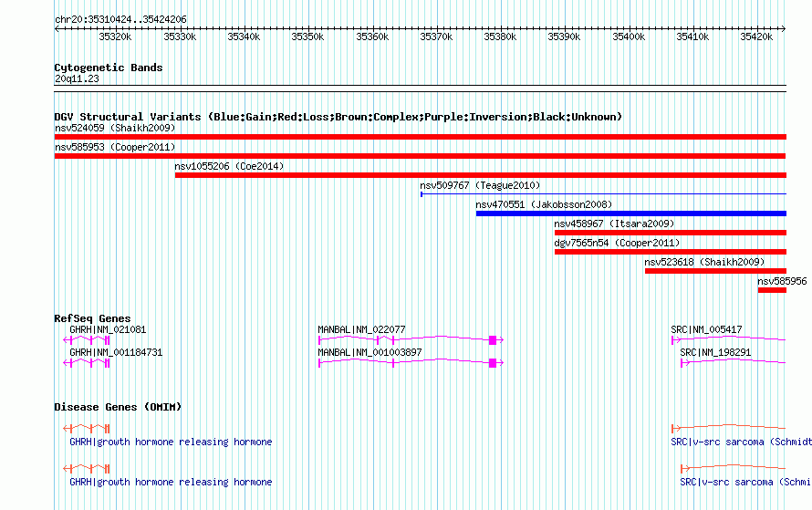Open the nsv470551 (Jakobsson2008) label
This screenshot has width=812, height=510.
pyautogui.click(x=544, y=204)
